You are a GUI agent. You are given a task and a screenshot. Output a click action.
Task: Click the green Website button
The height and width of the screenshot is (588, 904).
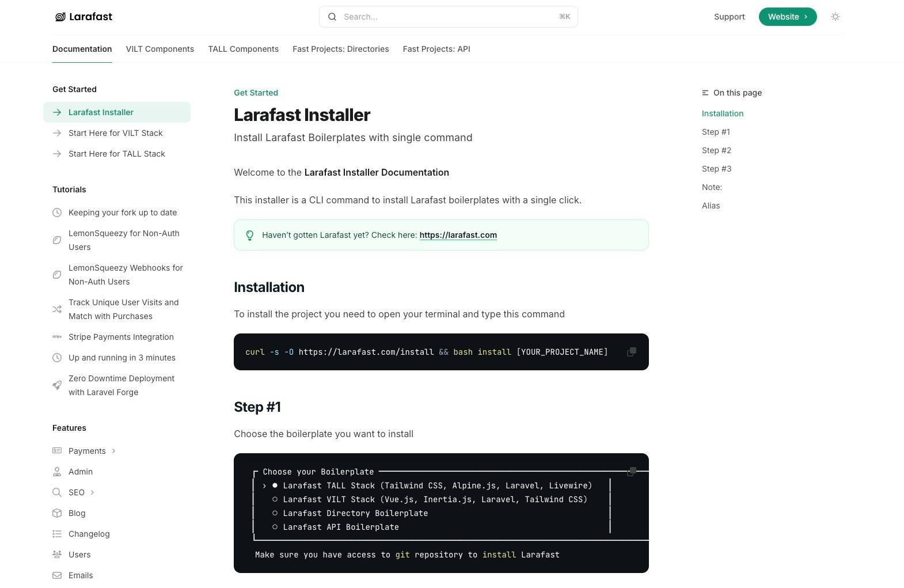[x=788, y=17]
